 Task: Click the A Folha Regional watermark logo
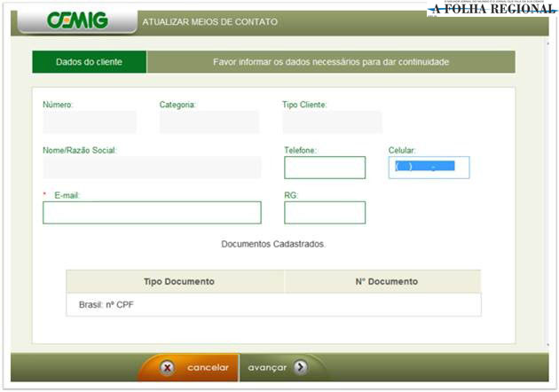coord(492,9)
